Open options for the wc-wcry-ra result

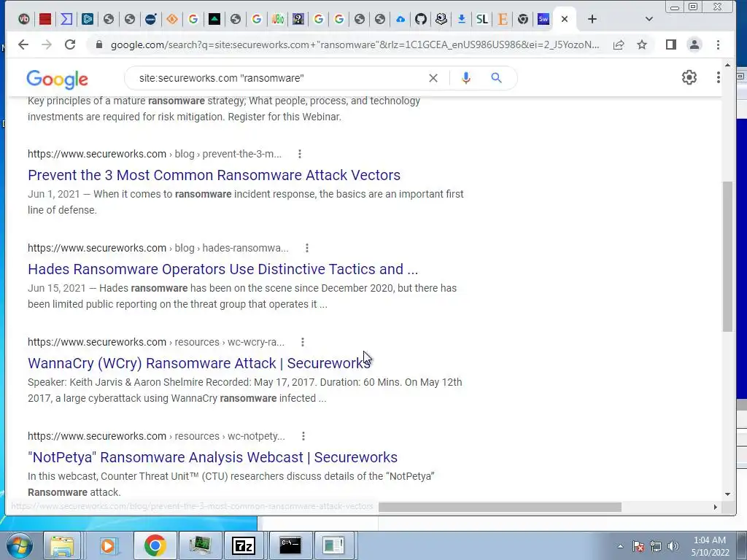[303, 342]
